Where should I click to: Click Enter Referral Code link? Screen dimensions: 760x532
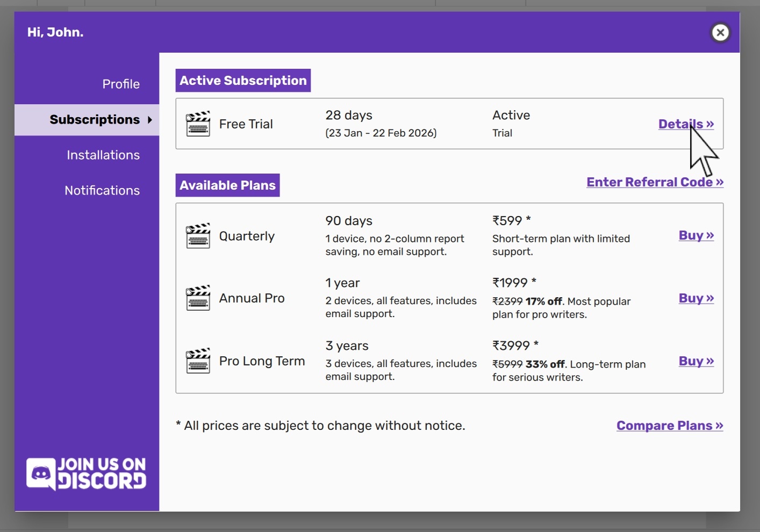click(x=655, y=182)
